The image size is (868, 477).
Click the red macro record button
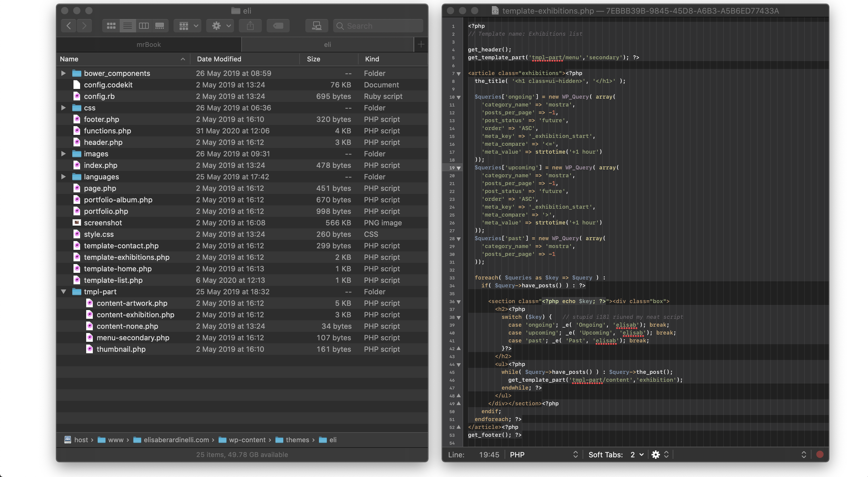[820, 454]
